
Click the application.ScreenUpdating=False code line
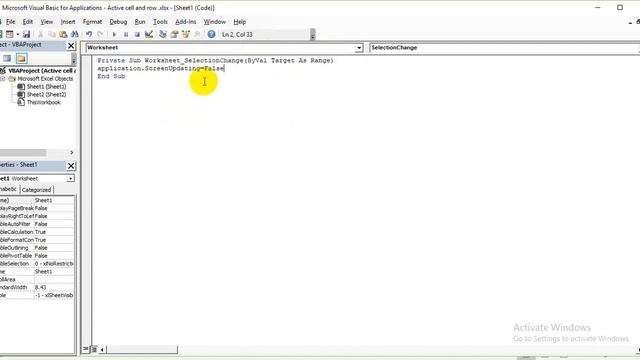point(160,69)
